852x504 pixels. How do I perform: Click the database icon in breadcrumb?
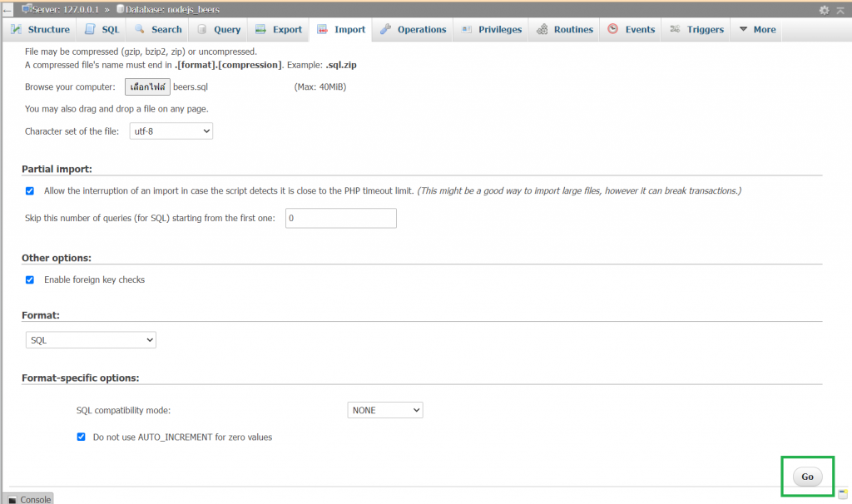[120, 8]
